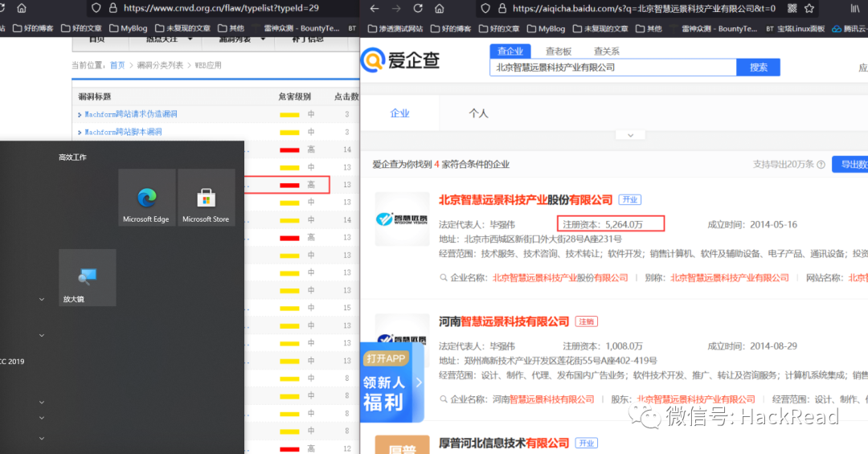Reload the Aiqicha browser page

point(418,8)
